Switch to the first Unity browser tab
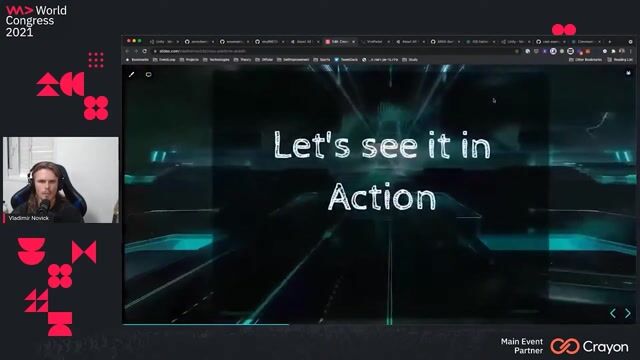 point(164,42)
